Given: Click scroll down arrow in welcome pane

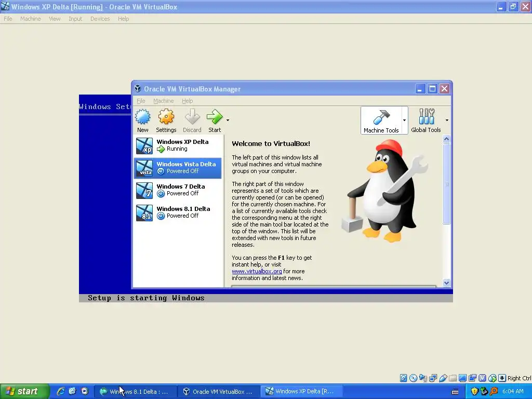Looking at the screenshot, I should click(446, 283).
